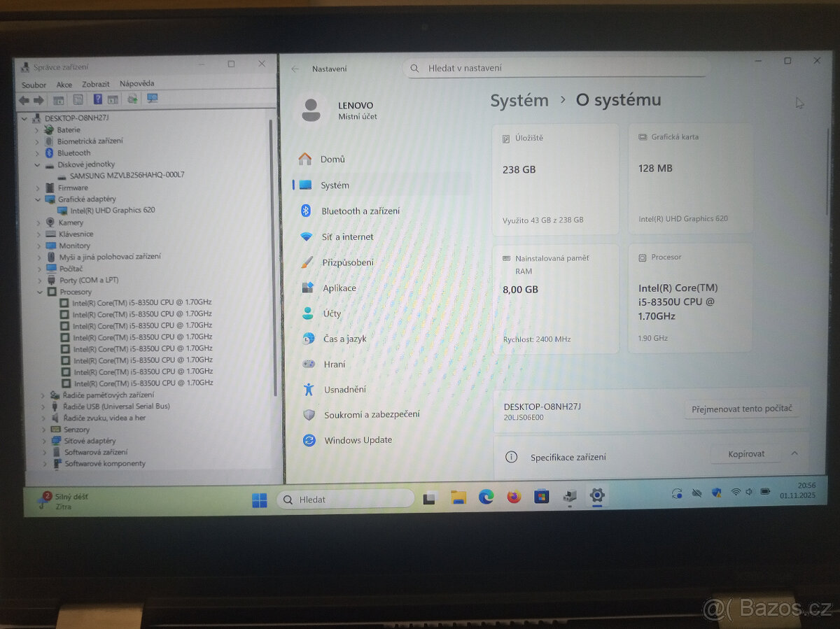Select Hraní in the Settings sidebar
Image resolution: width=840 pixels, height=629 pixels.
335,364
